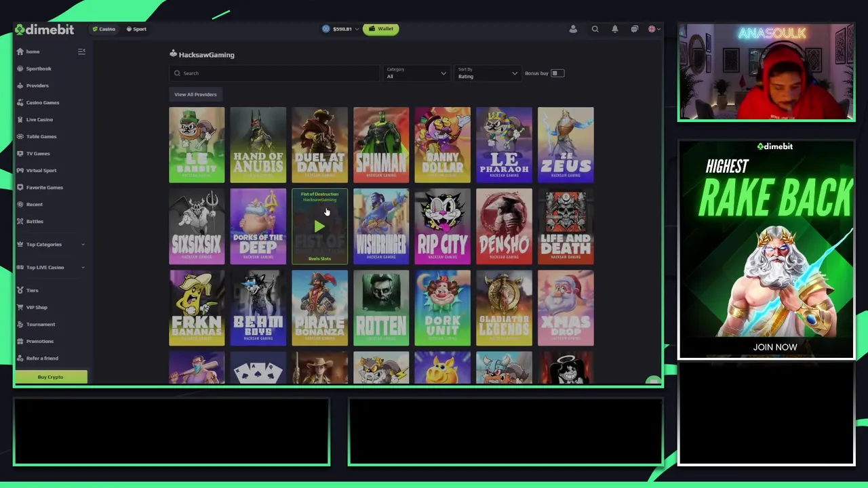This screenshot has width=868, height=488.
Task: Open the Dork Unit game thumbnail
Action: pos(442,308)
